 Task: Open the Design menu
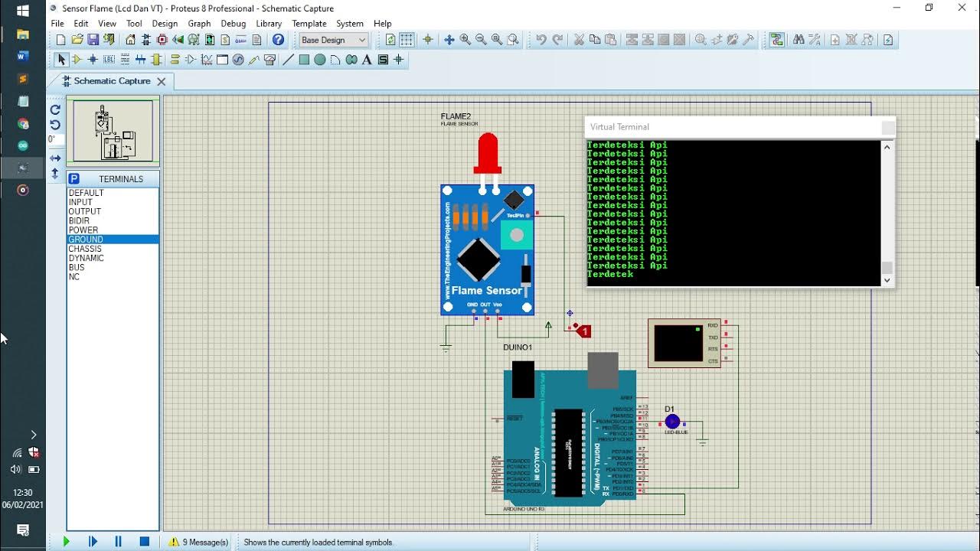165,24
